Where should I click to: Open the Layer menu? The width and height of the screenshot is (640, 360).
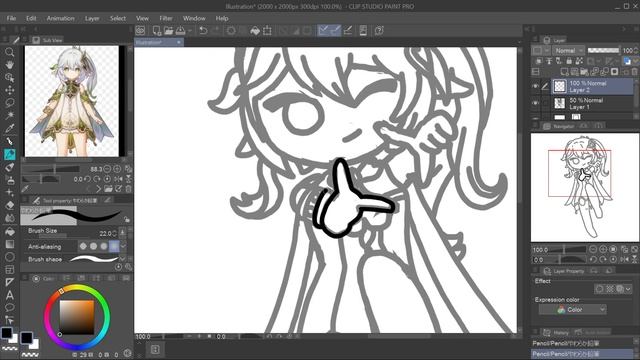pos(92,18)
